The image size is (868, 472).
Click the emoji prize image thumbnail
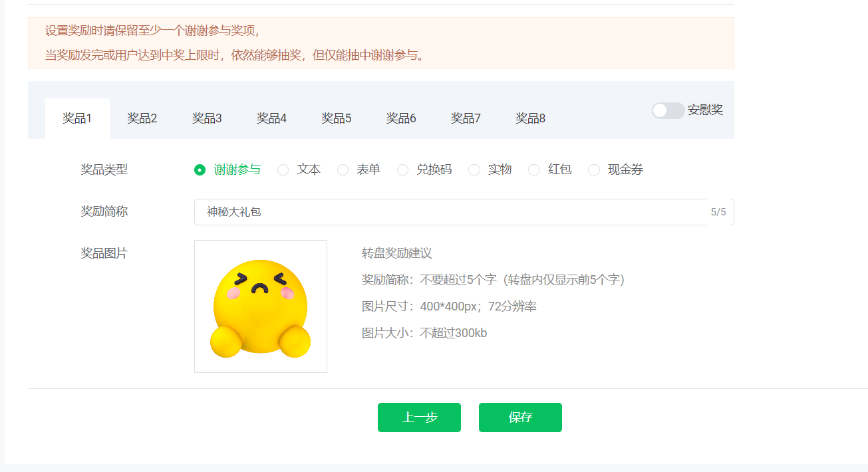pos(261,306)
